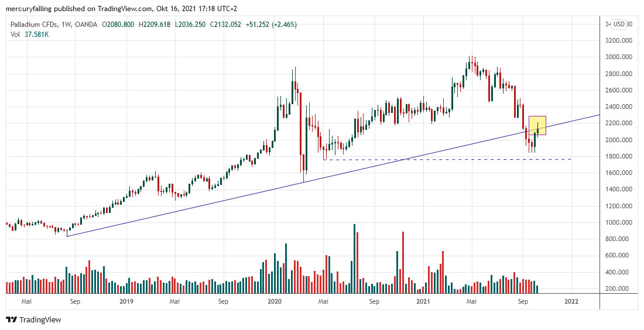
Task: Select the Vol indicator label
Action: coord(15,35)
